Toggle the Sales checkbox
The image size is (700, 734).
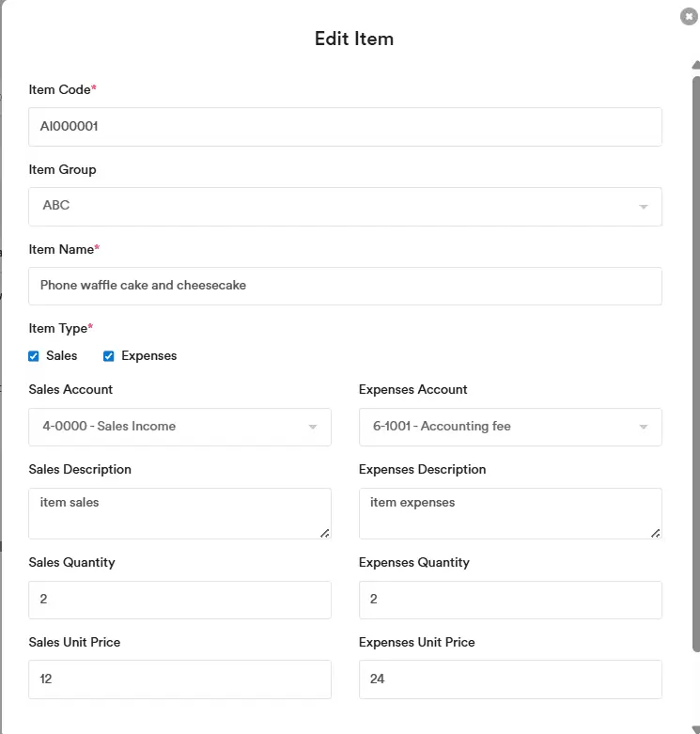coord(34,356)
